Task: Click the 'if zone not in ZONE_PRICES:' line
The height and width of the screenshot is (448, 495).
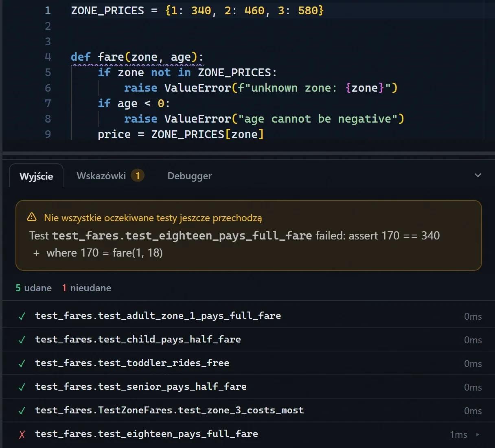Action: (187, 72)
